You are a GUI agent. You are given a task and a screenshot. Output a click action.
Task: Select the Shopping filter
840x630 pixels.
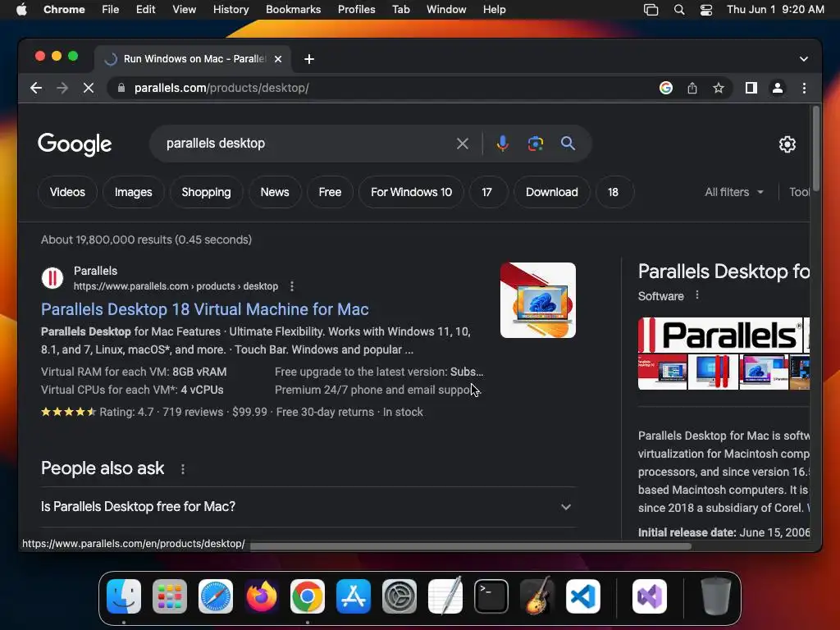[x=206, y=192]
